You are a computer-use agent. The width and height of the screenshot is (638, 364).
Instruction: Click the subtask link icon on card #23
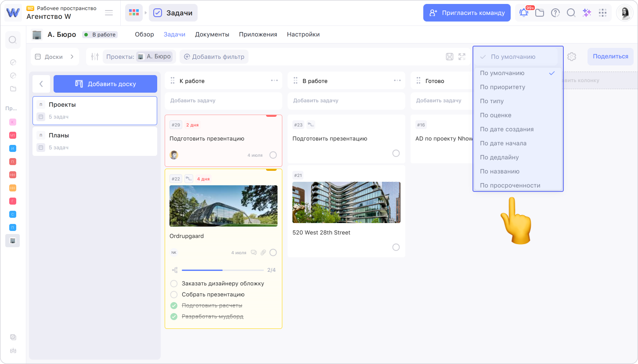point(311,125)
